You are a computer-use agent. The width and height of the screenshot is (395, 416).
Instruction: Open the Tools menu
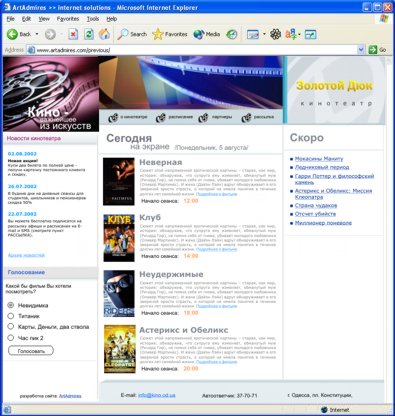coord(93,19)
